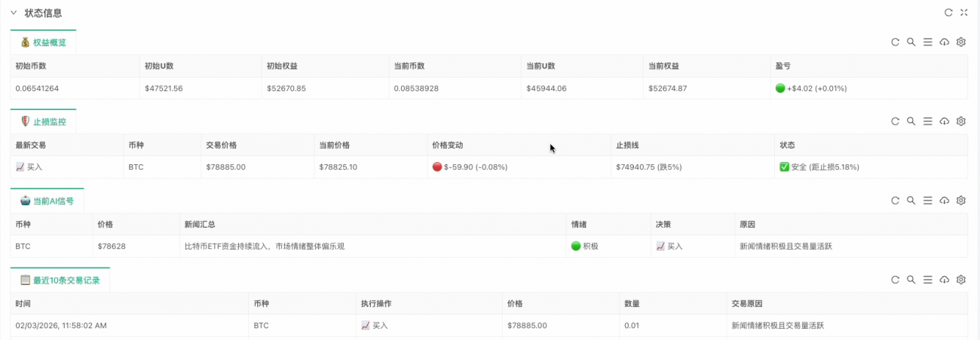Refresh the entire 状态信息 panel

click(948, 13)
